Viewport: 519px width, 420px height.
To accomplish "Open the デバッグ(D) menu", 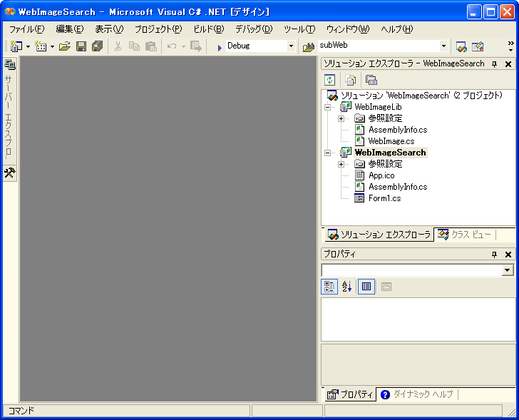I will coord(254,29).
